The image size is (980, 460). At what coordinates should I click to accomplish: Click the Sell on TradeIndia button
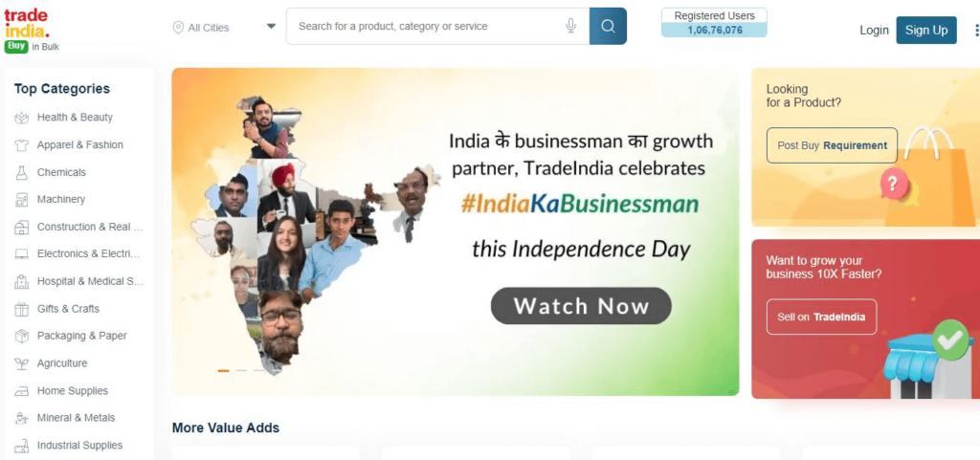(821, 318)
